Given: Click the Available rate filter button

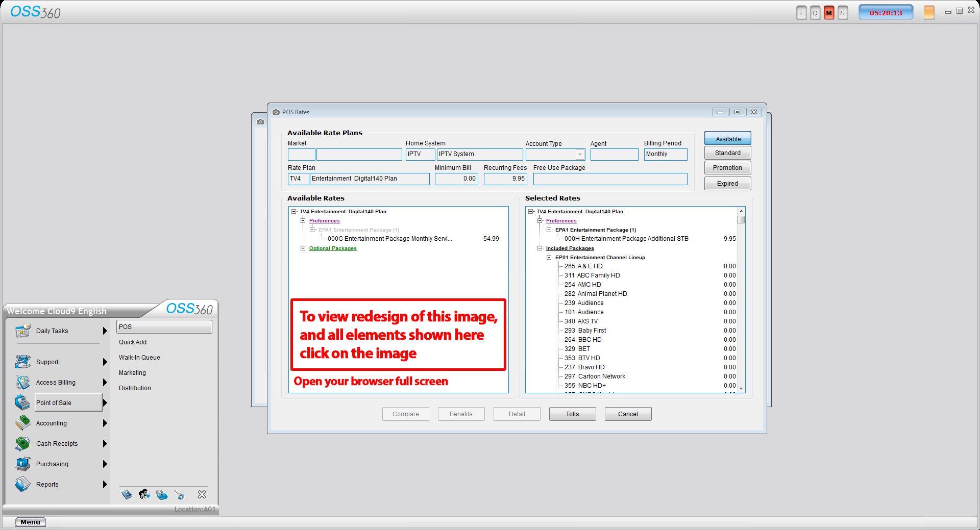Looking at the screenshot, I should 728,139.
